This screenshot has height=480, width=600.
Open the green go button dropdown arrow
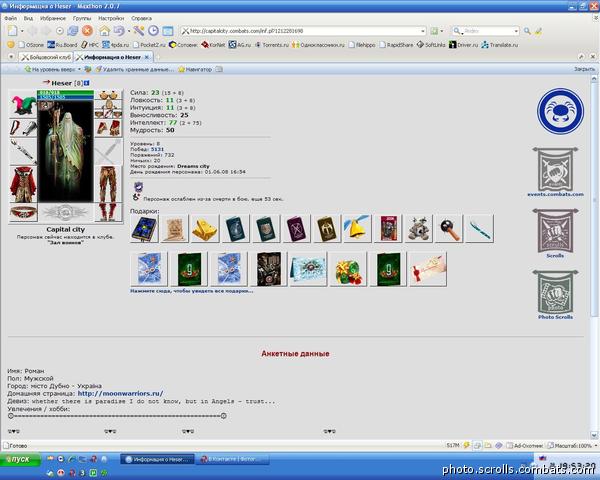point(442,31)
